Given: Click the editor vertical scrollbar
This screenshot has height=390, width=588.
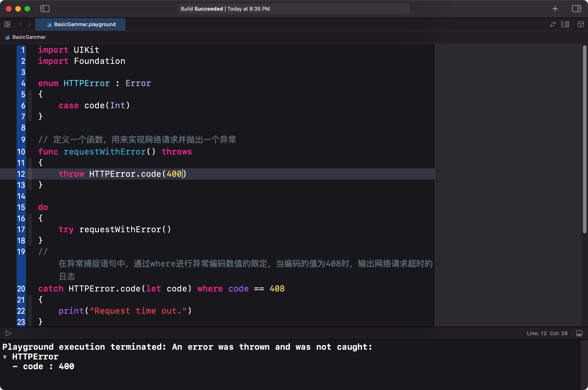Looking at the screenshot, I should coord(585,139).
